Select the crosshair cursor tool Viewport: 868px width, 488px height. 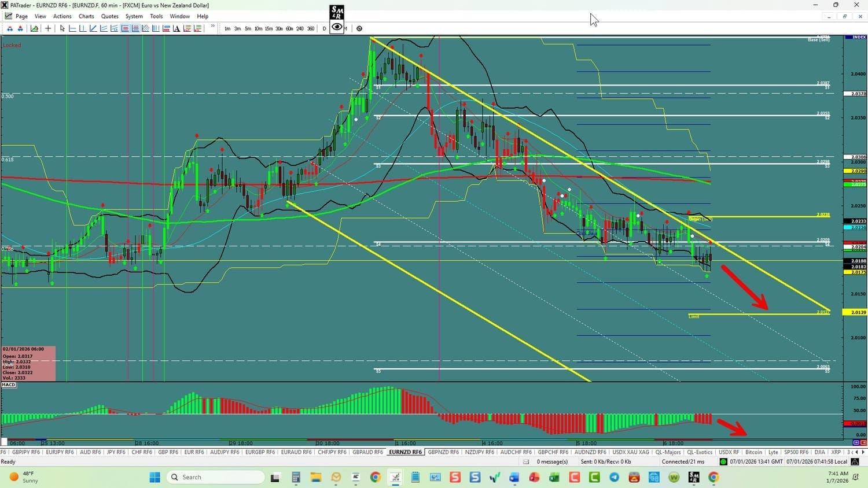pyautogui.click(x=48, y=28)
